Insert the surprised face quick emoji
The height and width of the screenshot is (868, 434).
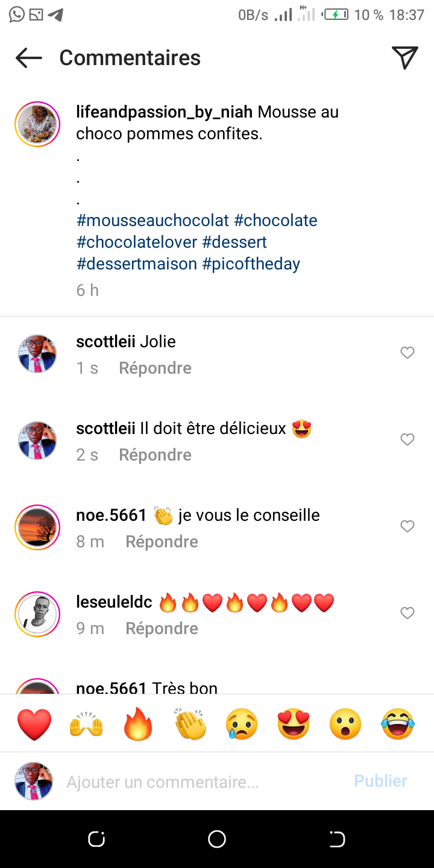345,724
